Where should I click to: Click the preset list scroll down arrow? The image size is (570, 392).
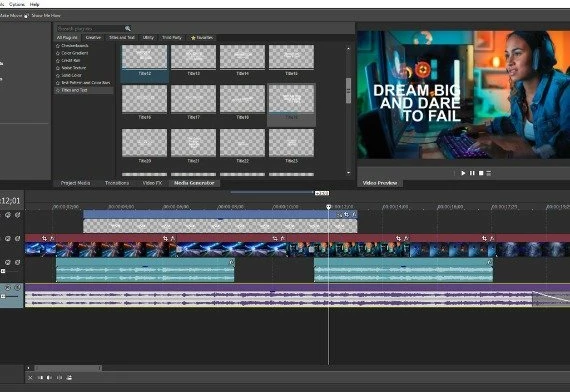point(349,173)
